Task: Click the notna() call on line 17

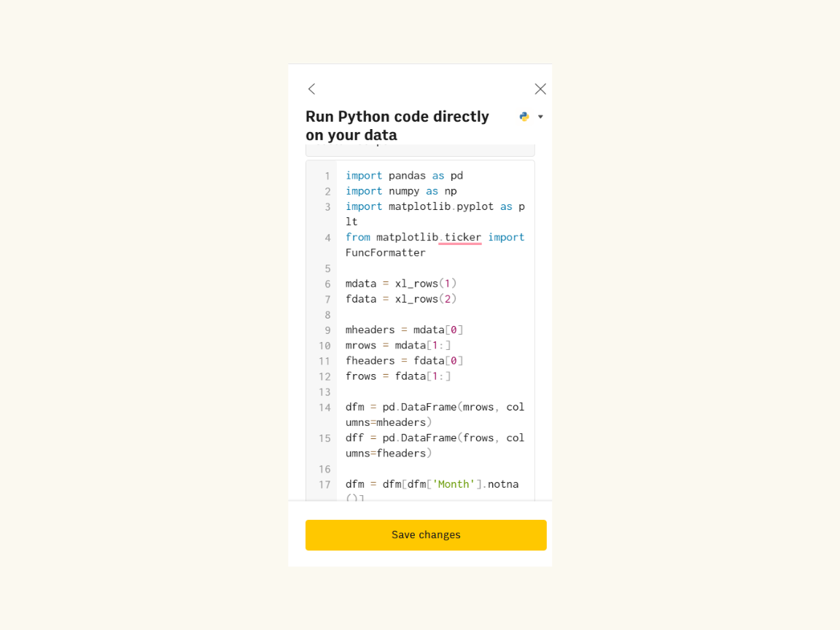Action: pyautogui.click(x=504, y=483)
